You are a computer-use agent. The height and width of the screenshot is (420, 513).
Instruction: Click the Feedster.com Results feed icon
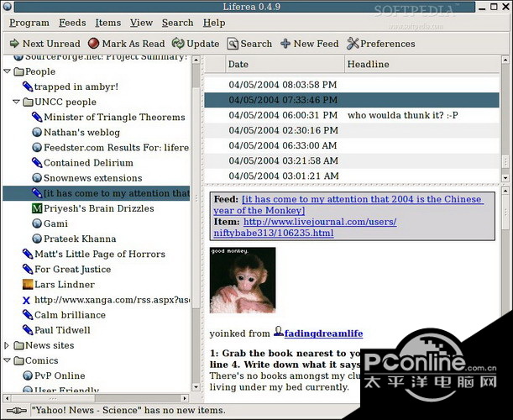click(x=37, y=147)
